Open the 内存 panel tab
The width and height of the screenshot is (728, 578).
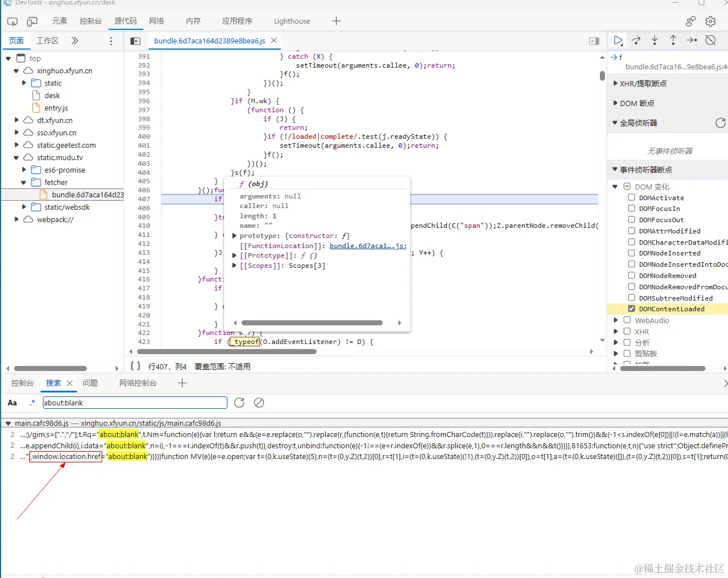(193, 21)
